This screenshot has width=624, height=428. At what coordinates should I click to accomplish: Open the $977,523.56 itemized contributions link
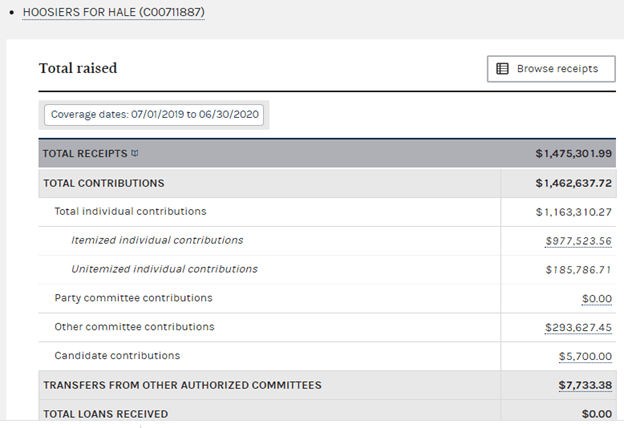578,241
